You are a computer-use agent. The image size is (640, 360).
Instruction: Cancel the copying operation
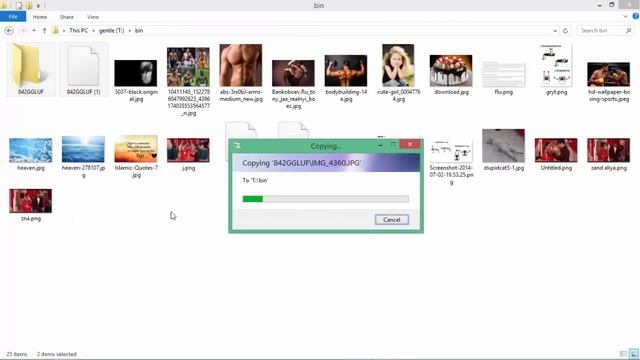point(391,220)
